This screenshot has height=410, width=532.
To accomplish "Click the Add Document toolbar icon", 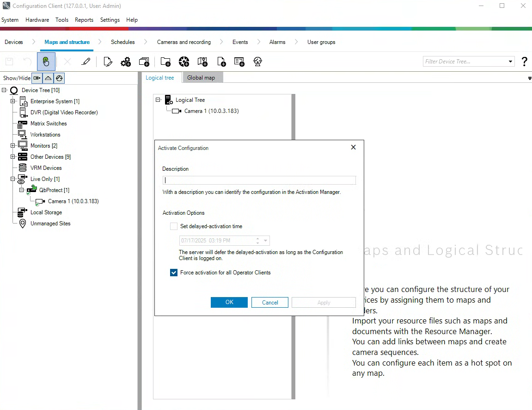I will click(221, 62).
